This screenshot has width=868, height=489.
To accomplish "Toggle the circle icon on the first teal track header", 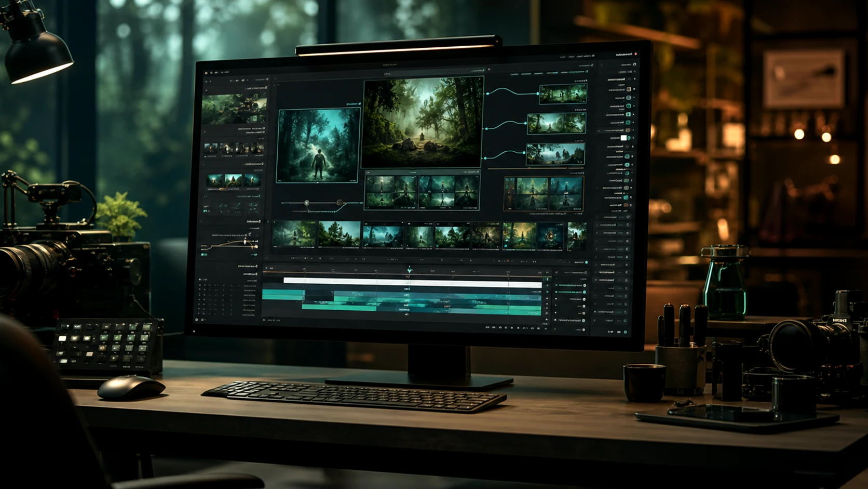I will click(x=584, y=285).
